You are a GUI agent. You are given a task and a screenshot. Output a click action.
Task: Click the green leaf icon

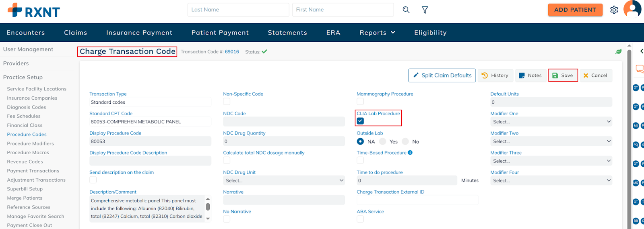tap(619, 51)
